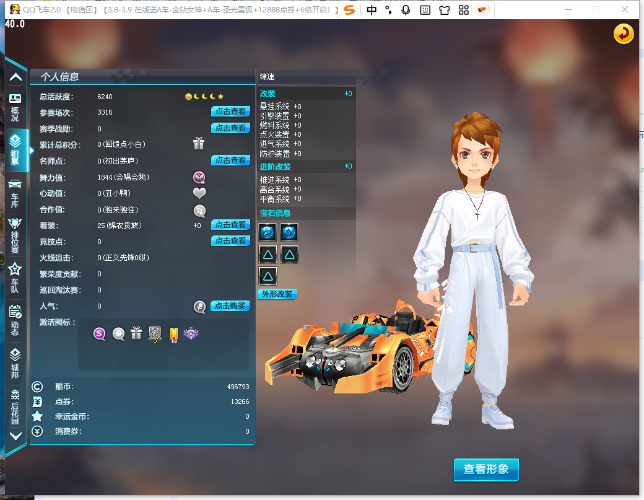
Task: Open the 车队 team sidebar tab
Action: (15, 278)
